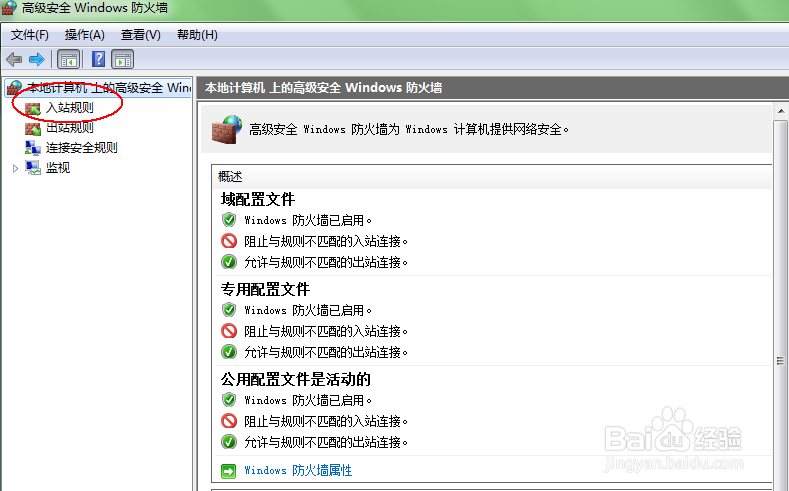Click green shield icon under 域配置文件
This screenshot has height=491, width=789.
coord(229,220)
